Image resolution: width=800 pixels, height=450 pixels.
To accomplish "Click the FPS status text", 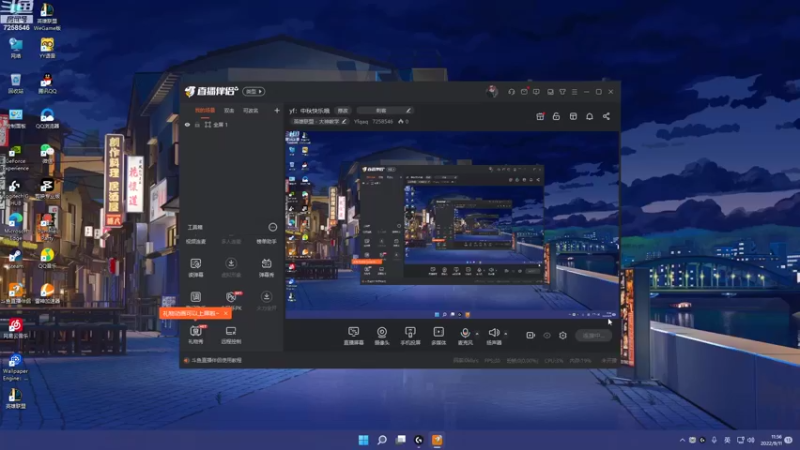I will [492, 360].
